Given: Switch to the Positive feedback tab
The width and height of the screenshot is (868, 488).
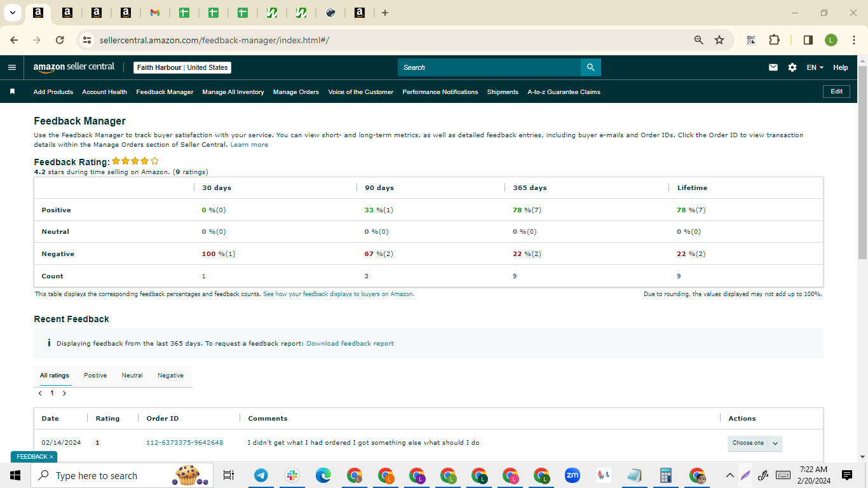Looking at the screenshot, I should coord(95,376).
